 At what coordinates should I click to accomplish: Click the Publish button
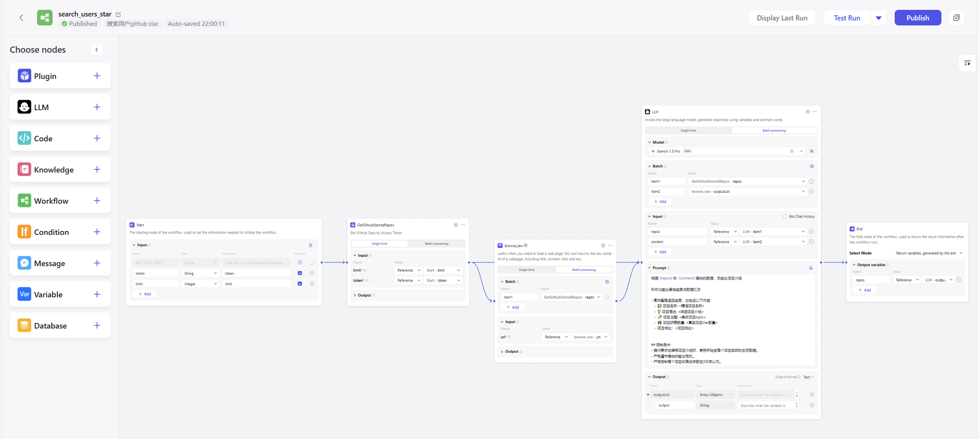tap(917, 18)
